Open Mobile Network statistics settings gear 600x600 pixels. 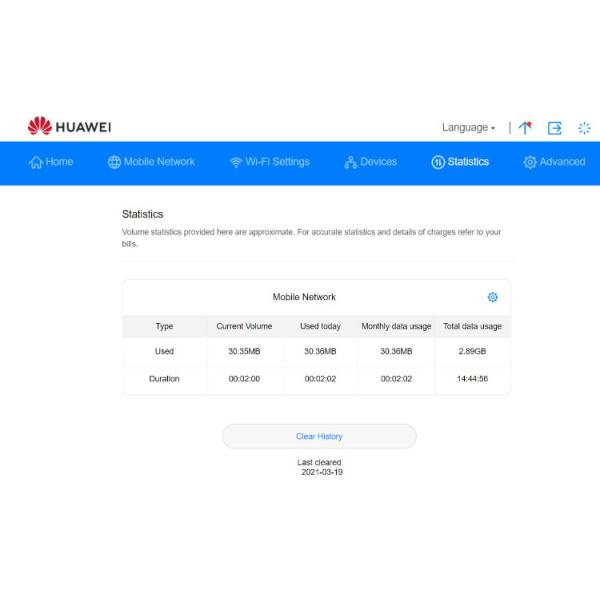(492, 297)
